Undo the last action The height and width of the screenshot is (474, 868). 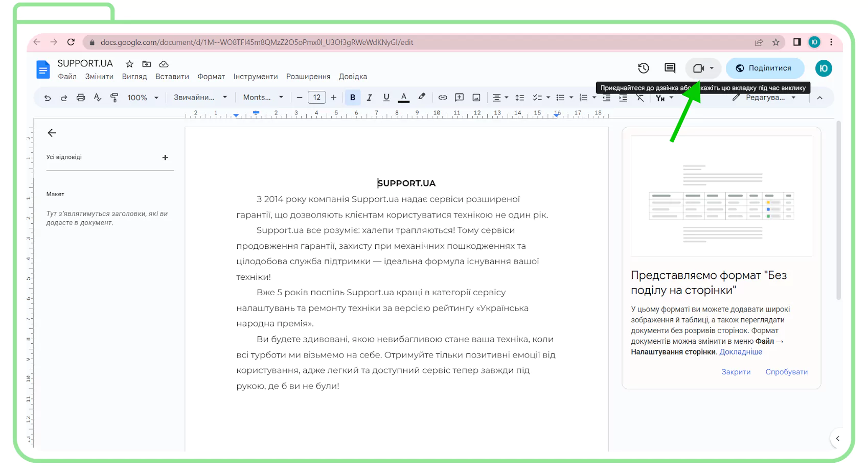(48, 98)
